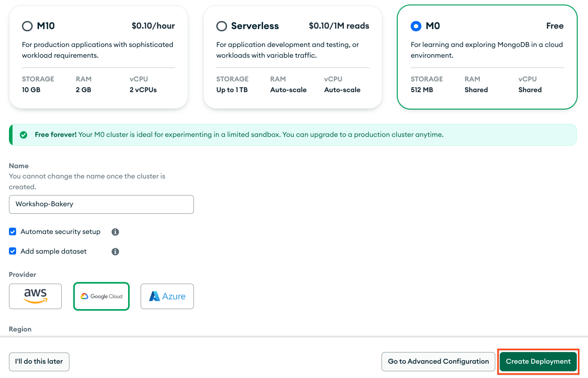This screenshot has height=378, width=588.
Task: Click the Workshop-Bakery name field
Action: click(x=101, y=204)
